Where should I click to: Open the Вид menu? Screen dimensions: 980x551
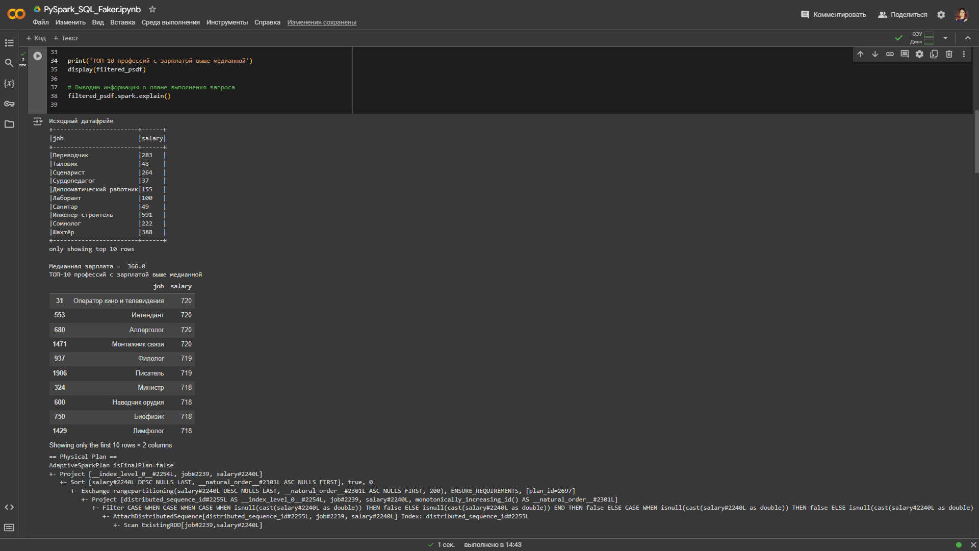click(98, 22)
